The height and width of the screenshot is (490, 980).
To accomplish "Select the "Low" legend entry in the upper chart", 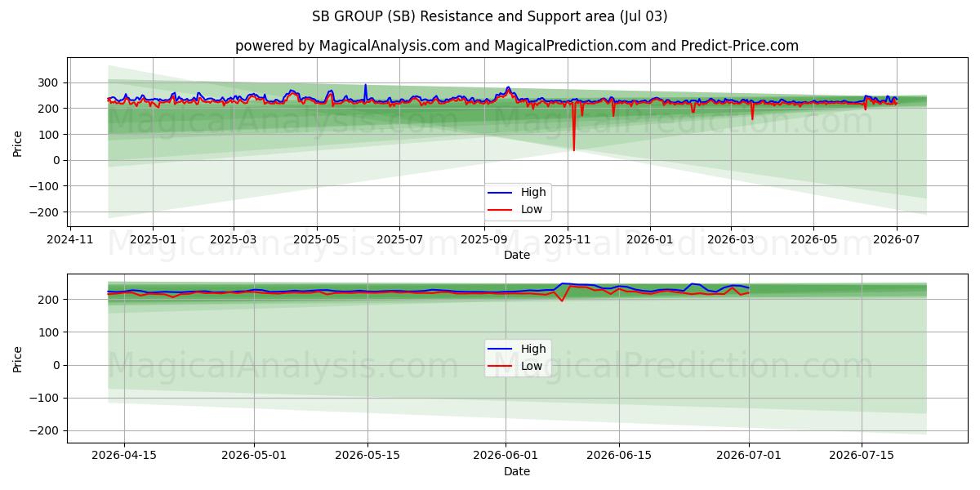I will pos(532,209).
